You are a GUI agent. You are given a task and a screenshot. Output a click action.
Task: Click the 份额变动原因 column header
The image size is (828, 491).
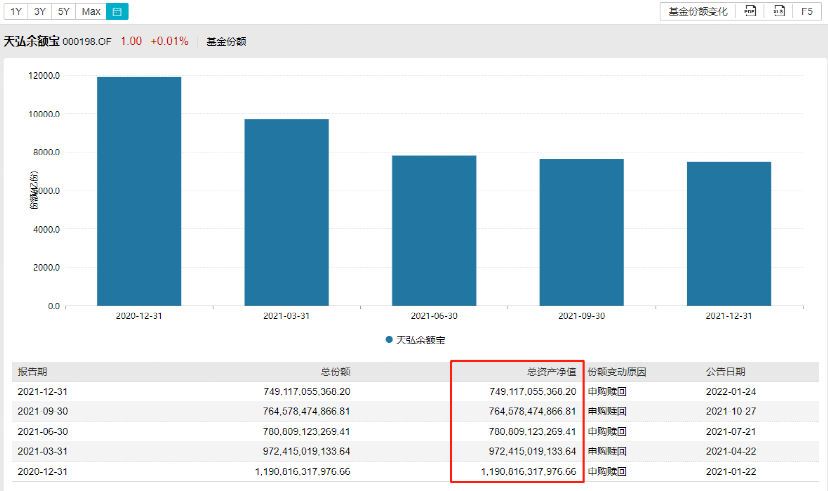pos(617,372)
